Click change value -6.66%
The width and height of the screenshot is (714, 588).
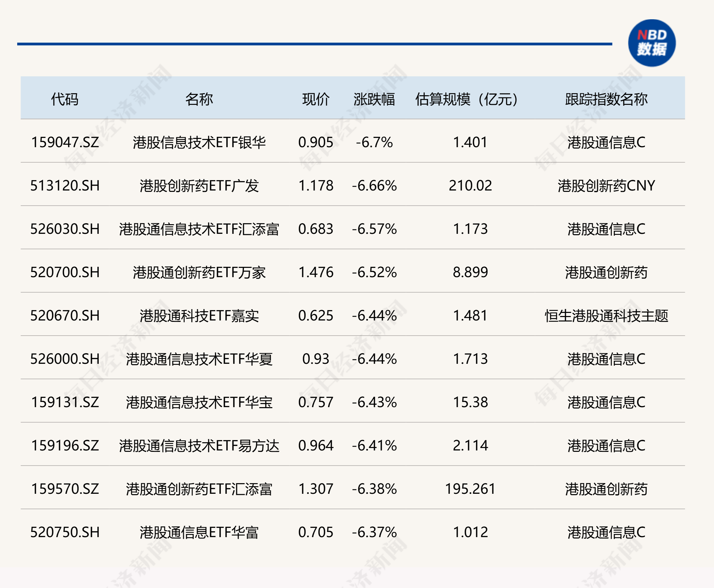pyautogui.click(x=374, y=186)
